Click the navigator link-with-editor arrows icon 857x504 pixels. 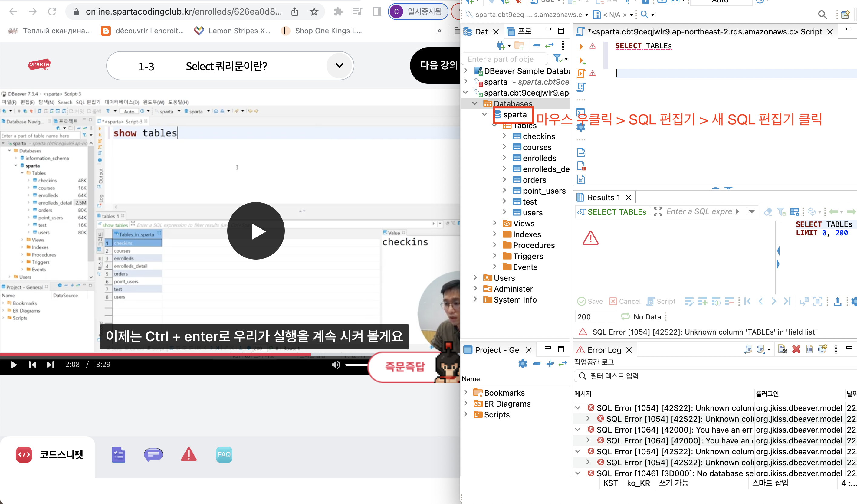[550, 45]
